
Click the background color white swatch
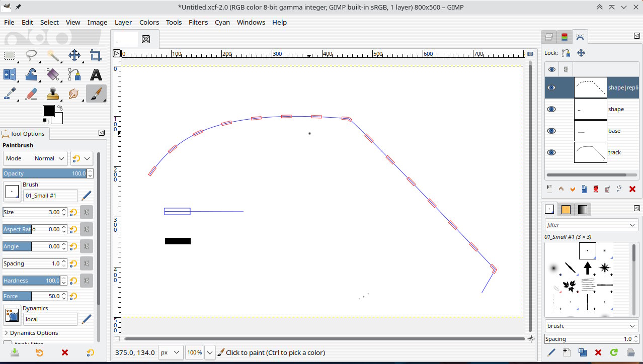(x=57, y=119)
